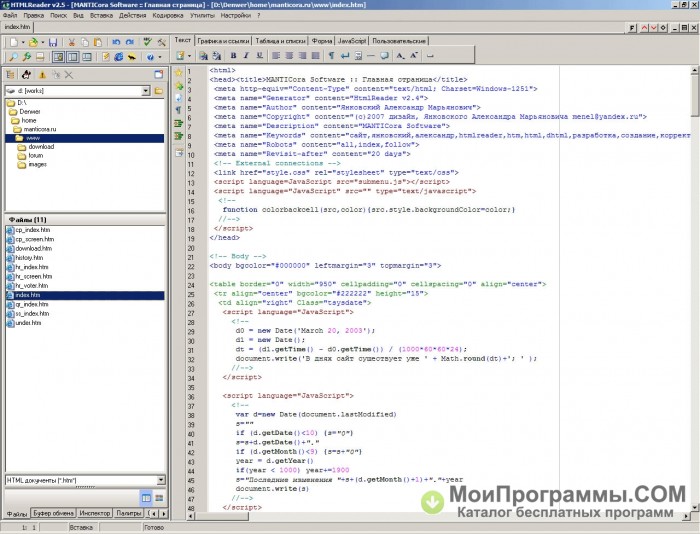
Task: Open the drive selector d: [works] dropdown
Action: pyautogui.click(x=146, y=91)
